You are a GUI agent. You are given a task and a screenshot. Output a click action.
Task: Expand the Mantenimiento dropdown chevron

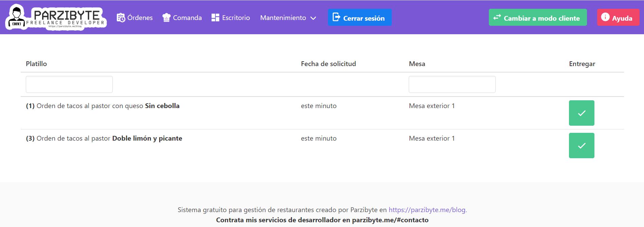tap(313, 18)
